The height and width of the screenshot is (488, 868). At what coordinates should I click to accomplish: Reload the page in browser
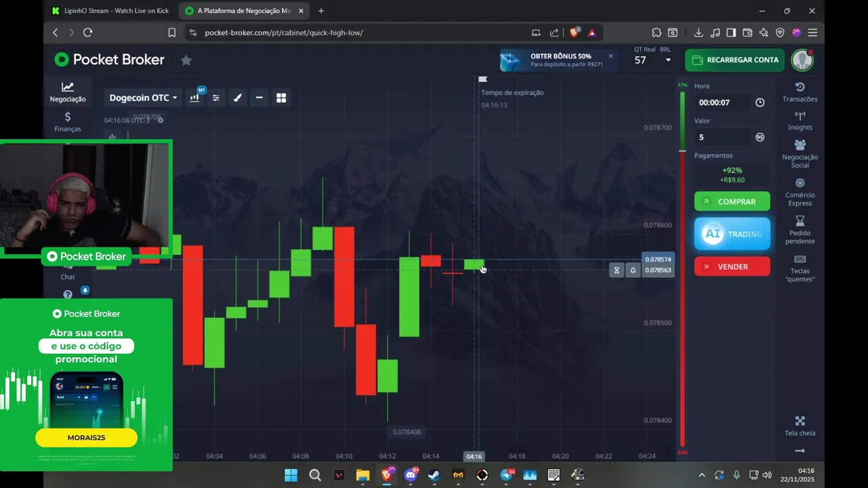pos(87,32)
